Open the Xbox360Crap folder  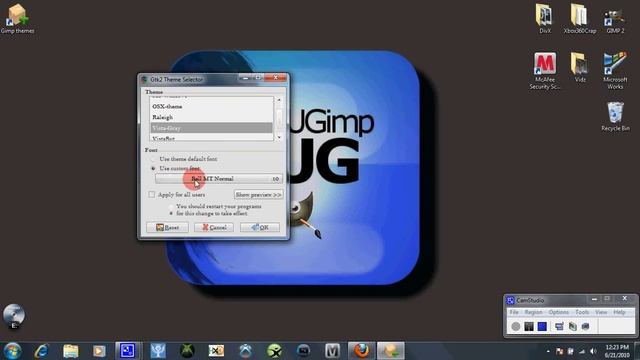(x=580, y=18)
